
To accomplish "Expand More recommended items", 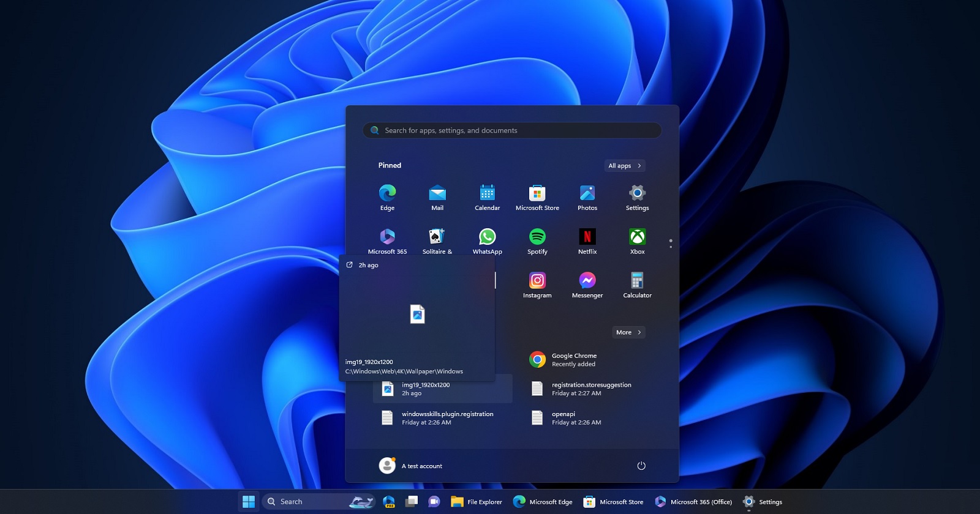I will coord(628,332).
